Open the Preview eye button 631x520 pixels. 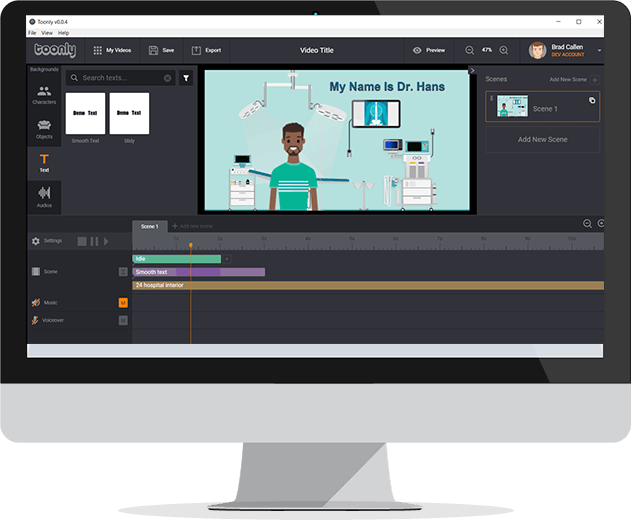429,50
